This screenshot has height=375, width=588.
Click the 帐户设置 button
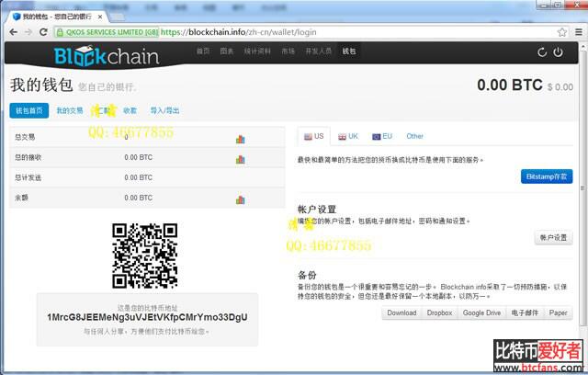[x=553, y=237]
